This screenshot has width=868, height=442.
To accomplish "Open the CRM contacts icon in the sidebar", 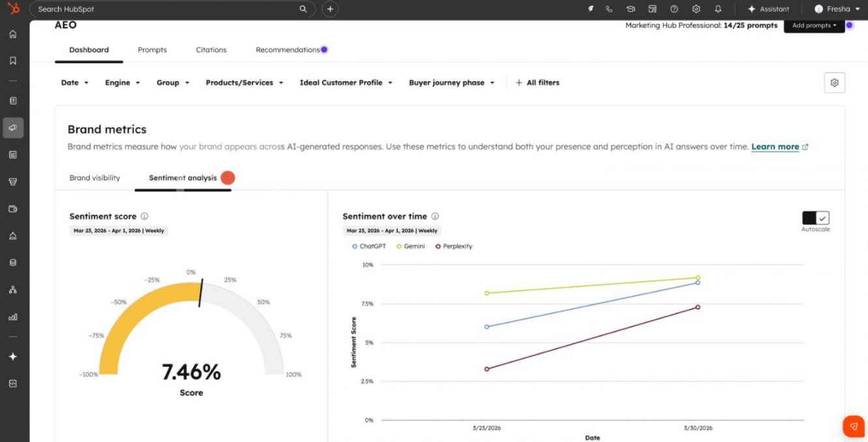I will (x=13, y=101).
